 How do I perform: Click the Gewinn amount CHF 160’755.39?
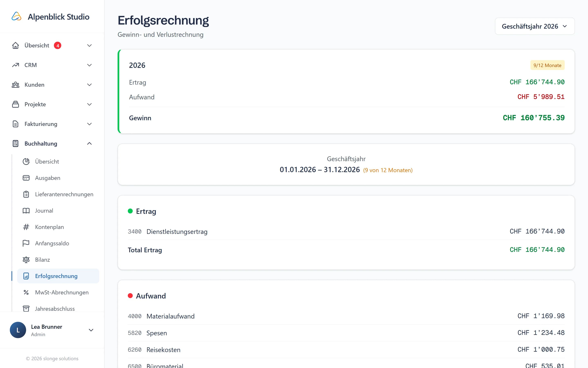point(533,118)
